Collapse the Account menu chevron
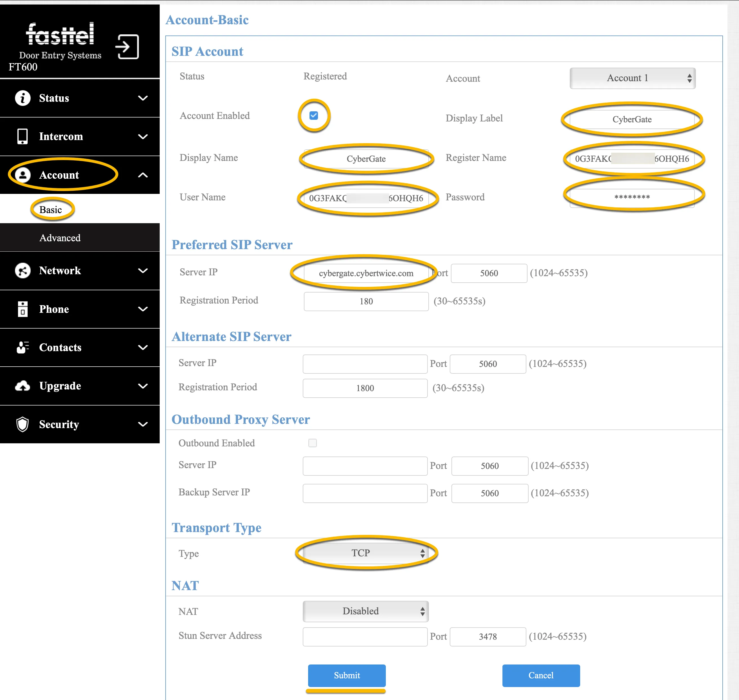 click(x=143, y=175)
